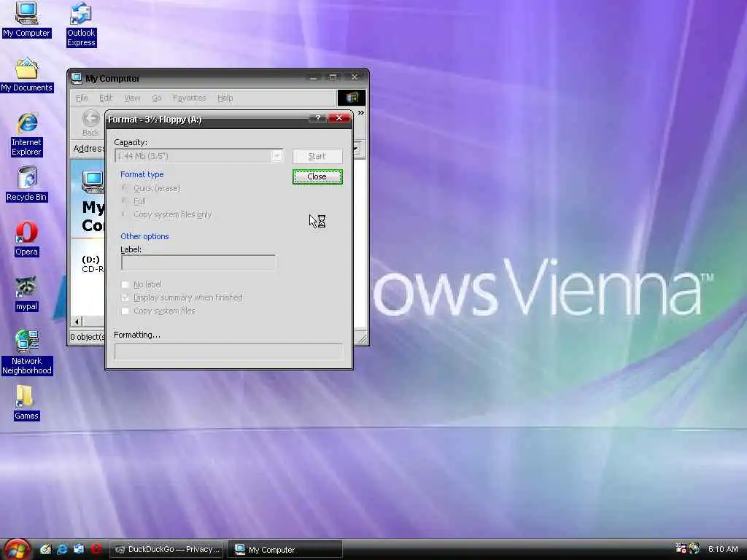747x560 pixels.
Task: Click the Windows logo throbber in My Computer
Action: (x=352, y=98)
